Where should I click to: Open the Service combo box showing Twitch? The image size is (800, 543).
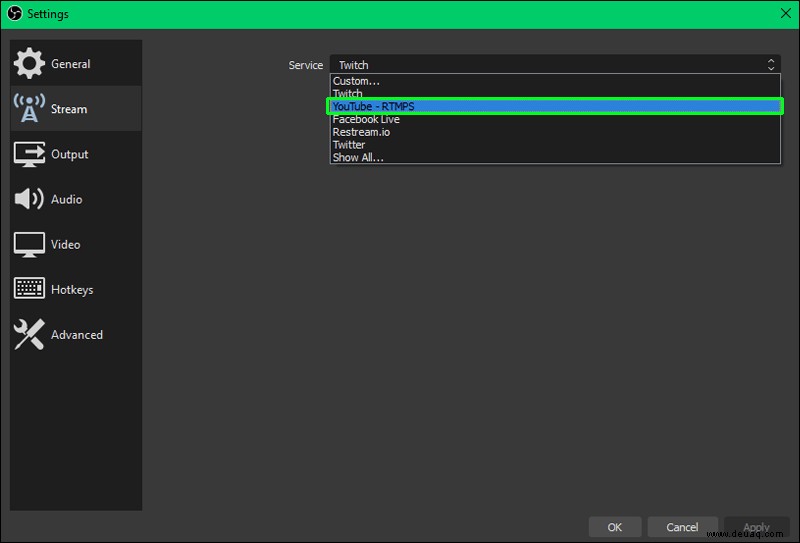pos(555,64)
